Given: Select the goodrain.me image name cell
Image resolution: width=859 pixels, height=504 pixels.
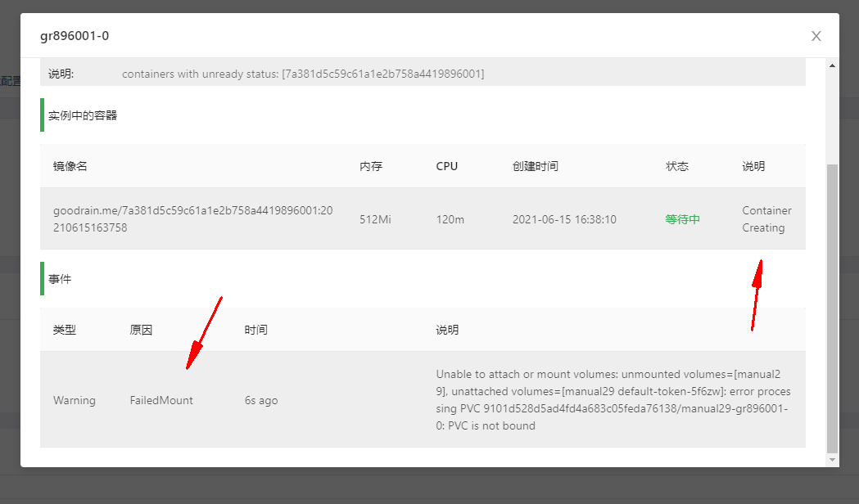Looking at the screenshot, I should coord(192,219).
